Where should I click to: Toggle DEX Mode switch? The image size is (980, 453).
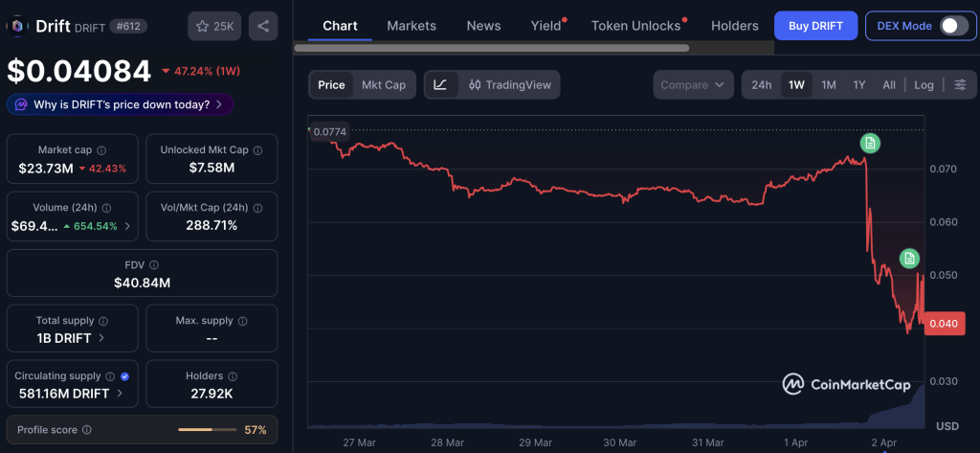click(954, 26)
